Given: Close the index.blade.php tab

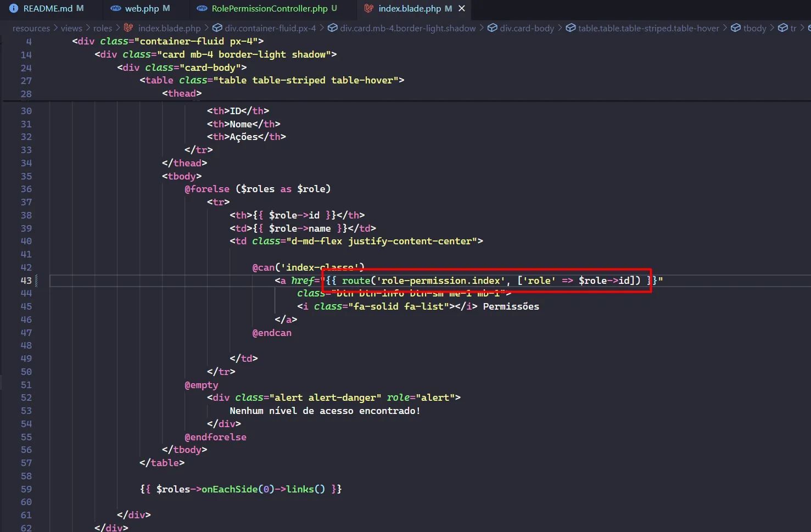Looking at the screenshot, I should 462,8.
